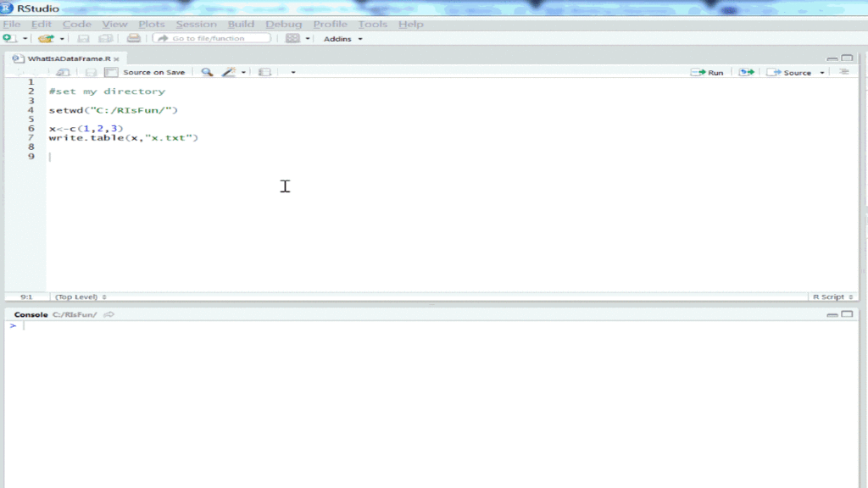Viewport: 868px width, 488px height.
Task: Click the Find/Replace magnifier icon
Action: click(207, 72)
